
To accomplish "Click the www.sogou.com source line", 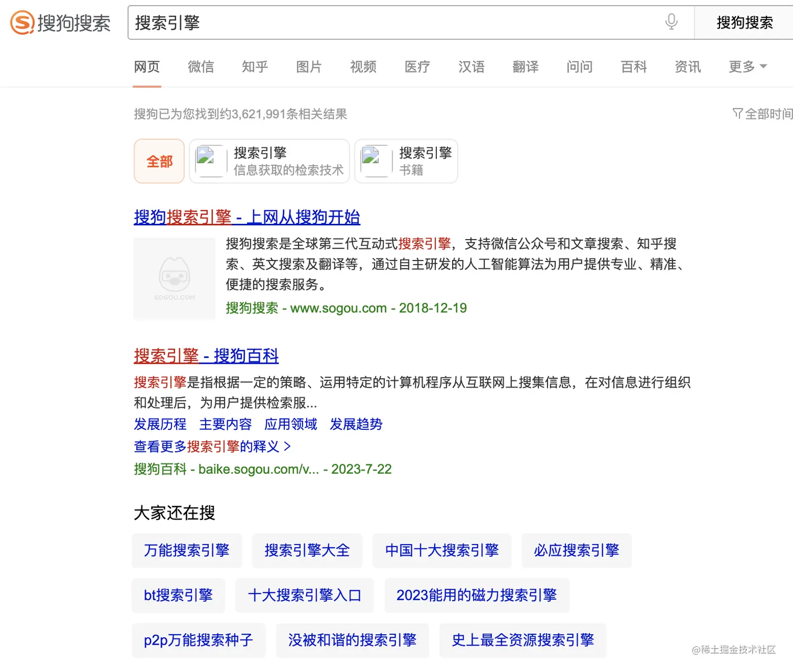I will pyautogui.click(x=346, y=308).
